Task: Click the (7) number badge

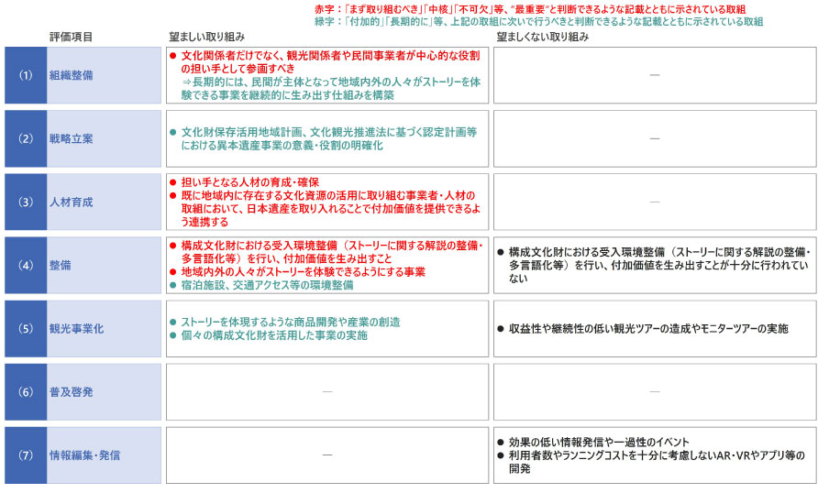Action: point(26,455)
